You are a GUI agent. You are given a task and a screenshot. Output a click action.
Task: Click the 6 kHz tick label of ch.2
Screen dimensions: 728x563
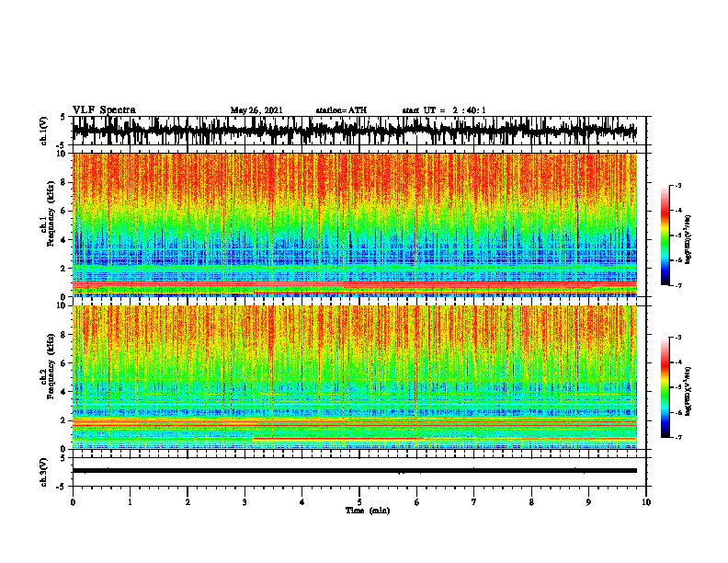pyautogui.click(x=64, y=363)
